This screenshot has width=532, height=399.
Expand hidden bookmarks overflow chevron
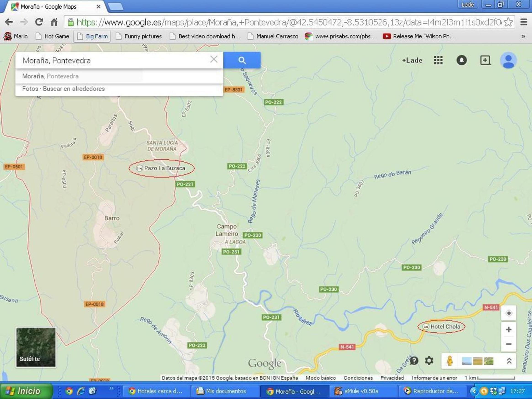point(523,37)
